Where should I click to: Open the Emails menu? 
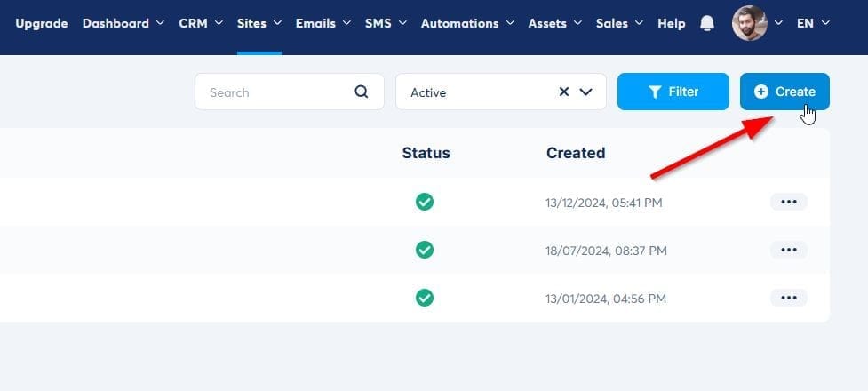point(323,23)
